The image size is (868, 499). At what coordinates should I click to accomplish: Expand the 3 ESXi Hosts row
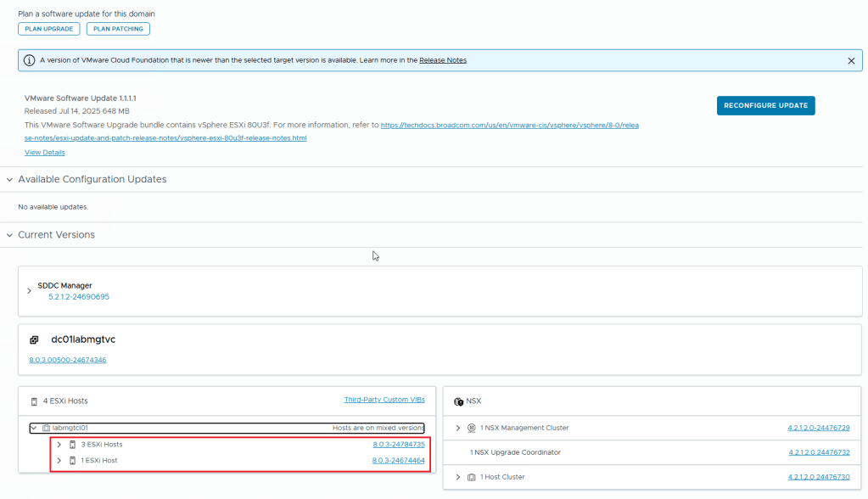(x=59, y=445)
